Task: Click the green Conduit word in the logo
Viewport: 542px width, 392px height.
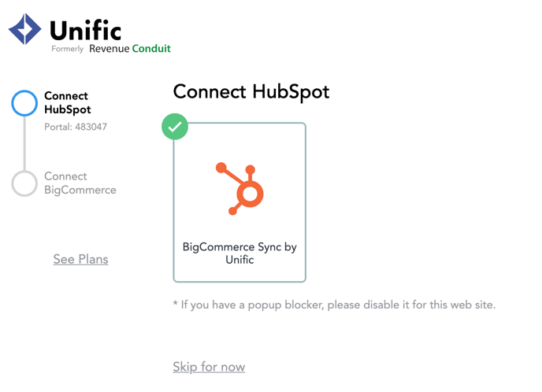Action: (151, 48)
